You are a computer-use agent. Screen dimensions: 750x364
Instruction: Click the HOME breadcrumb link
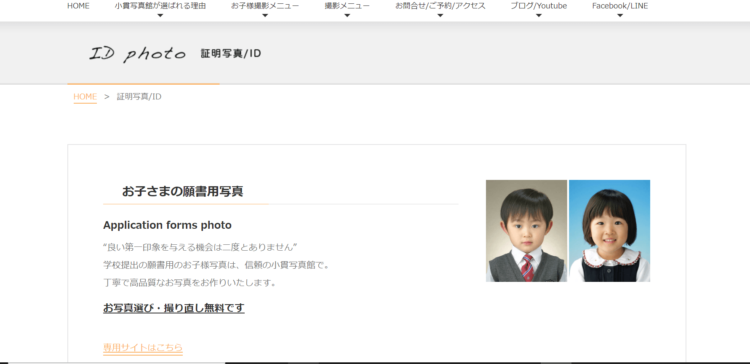coord(85,97)
